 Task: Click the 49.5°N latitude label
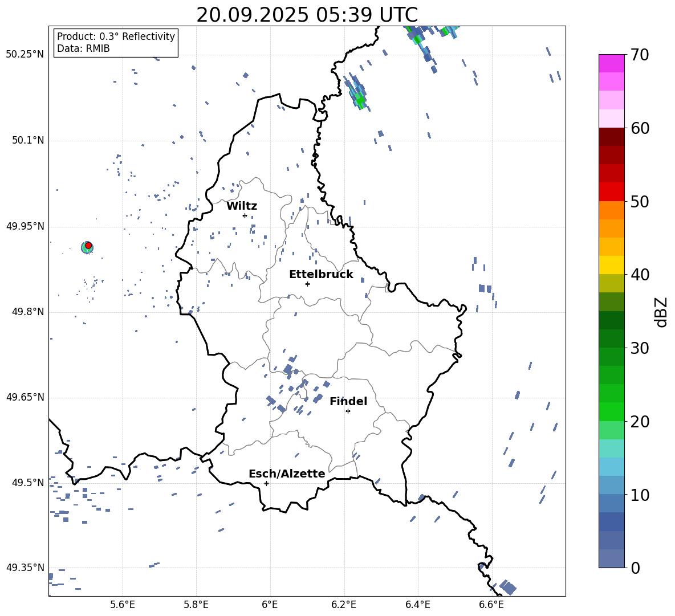tap(28, 482)
